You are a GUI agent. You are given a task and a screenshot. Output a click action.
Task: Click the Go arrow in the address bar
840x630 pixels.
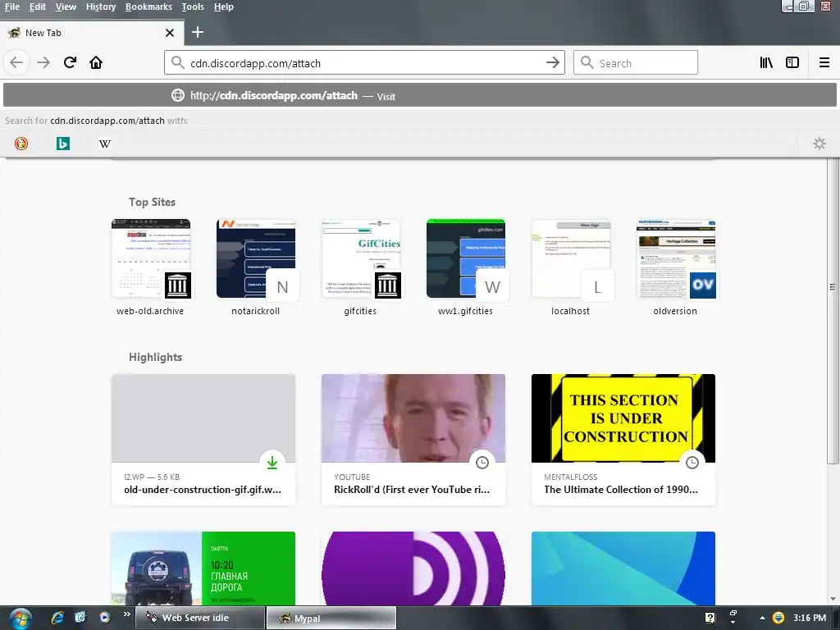pos(552,62)
